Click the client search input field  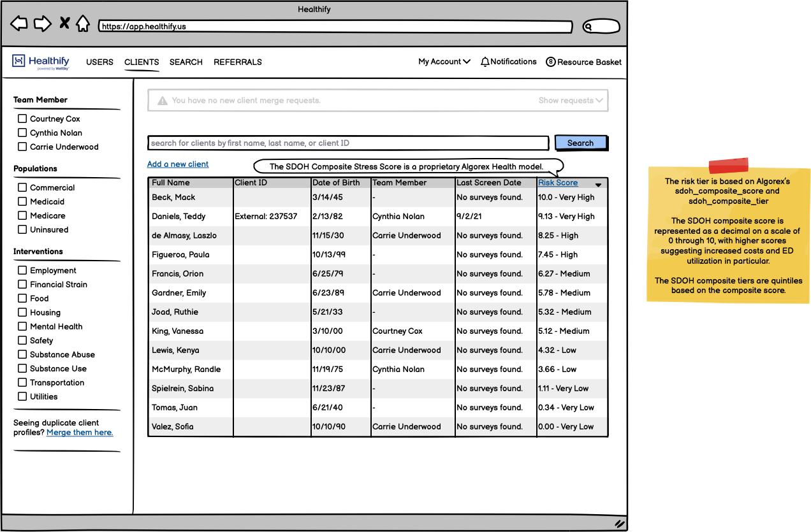[x=347, y=143]
